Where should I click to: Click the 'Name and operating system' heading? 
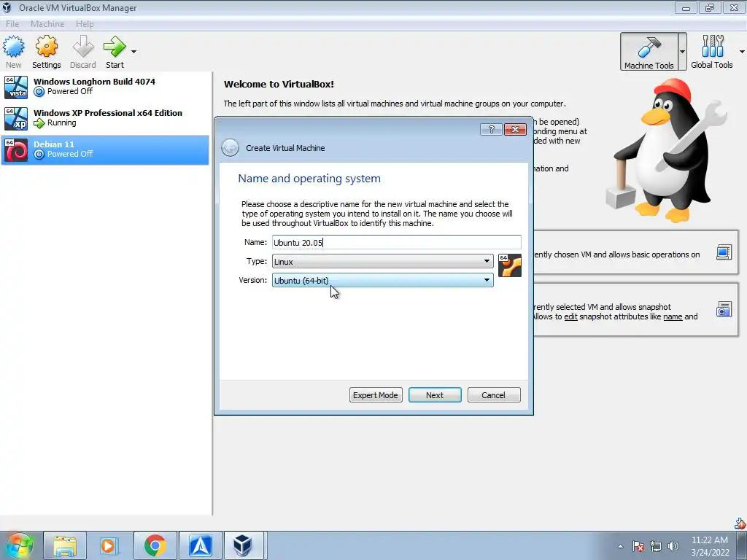[309, 179]
